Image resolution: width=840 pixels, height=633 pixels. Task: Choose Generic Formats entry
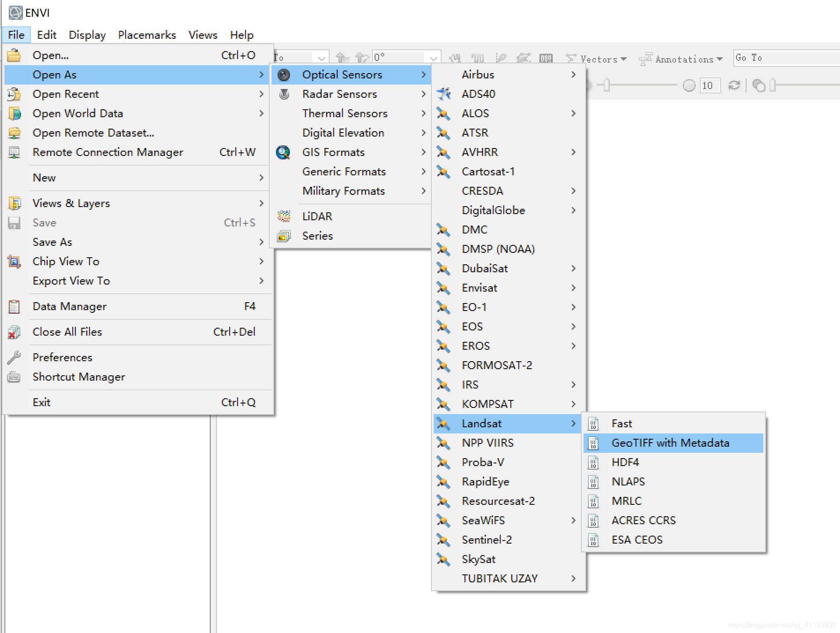[351, 171]
